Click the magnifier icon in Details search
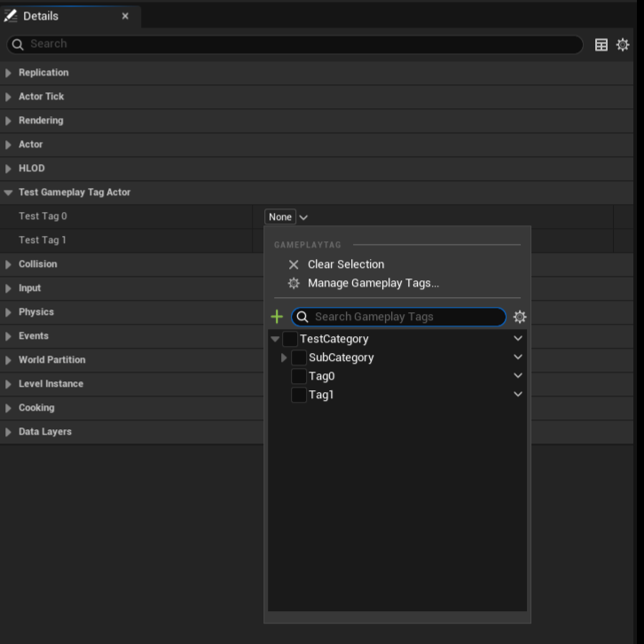Screen dimensions: 644x644 (18, 44)
